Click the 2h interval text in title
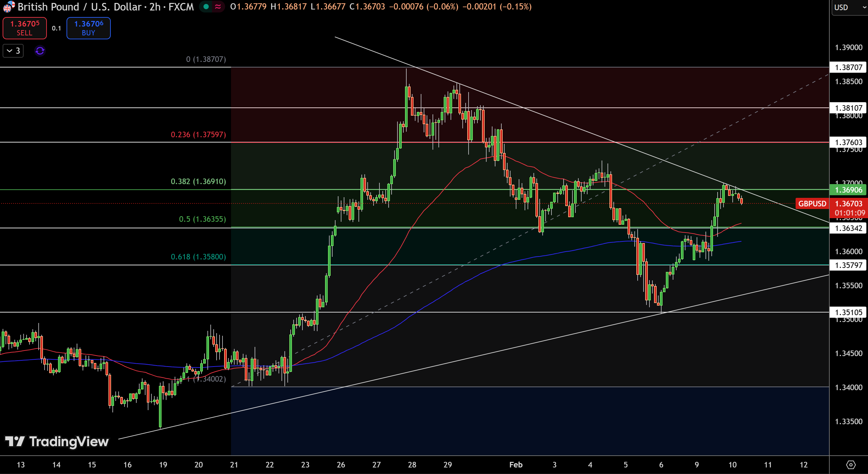868x474 pixels. click(155, 7)
